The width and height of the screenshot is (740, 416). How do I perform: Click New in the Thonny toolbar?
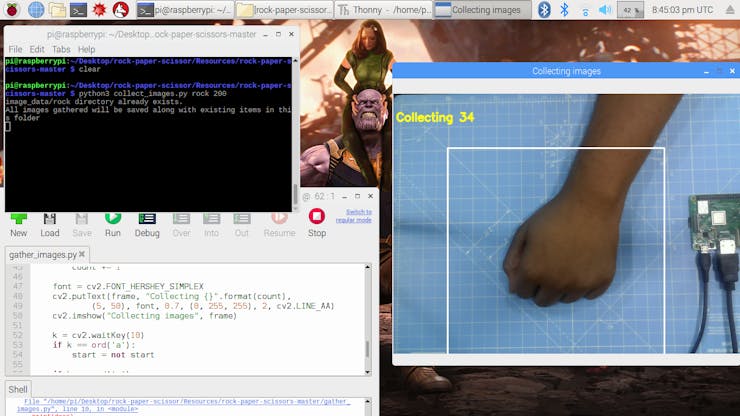[18, 224]
